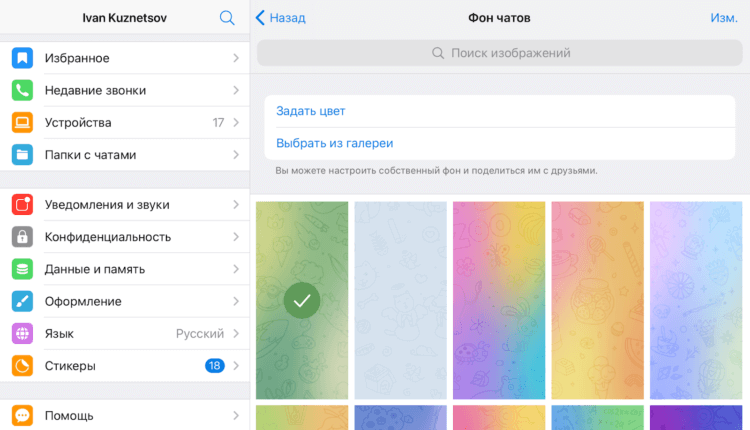This screenshot has width=750, height=430.
Task: Open the Недавние звонки menu item
Action: click(x=125, y=90)
